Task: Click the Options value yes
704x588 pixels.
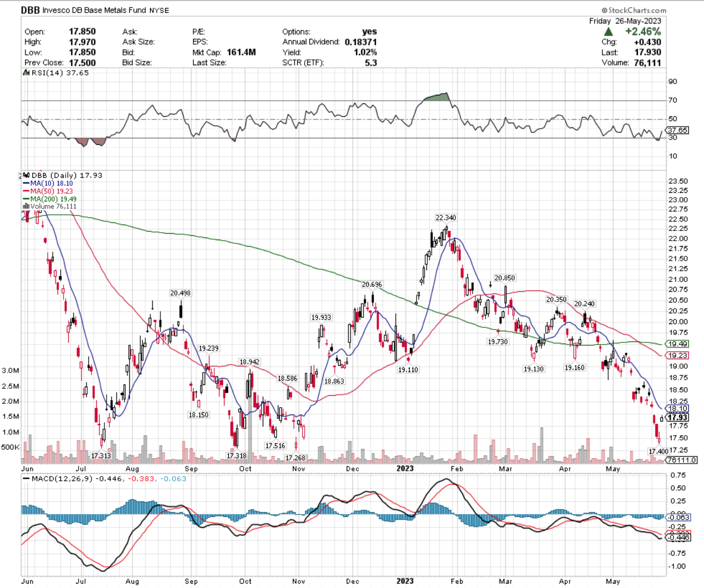Action: tap(370, 32)
